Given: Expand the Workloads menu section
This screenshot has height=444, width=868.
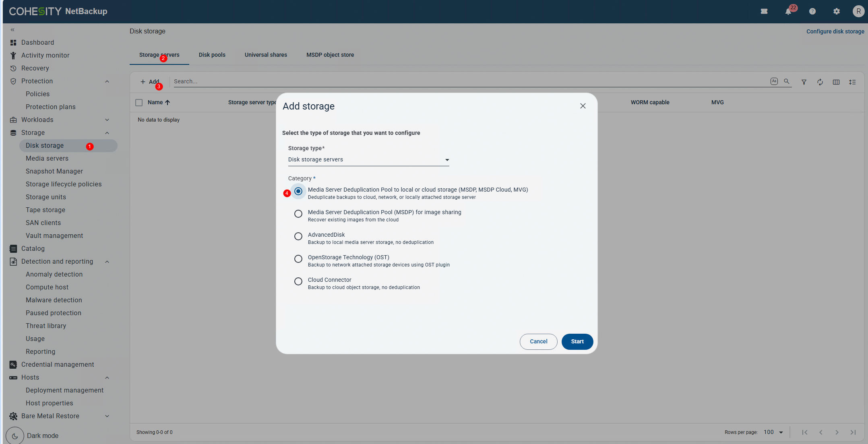Looking at the screenshot, I should point(107,120).
